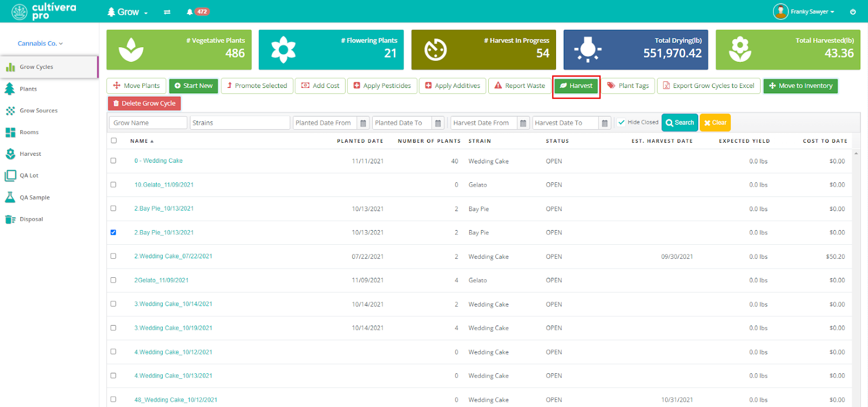Click the Move Plants button
The image size is (868, 407).
click(136, 86)
